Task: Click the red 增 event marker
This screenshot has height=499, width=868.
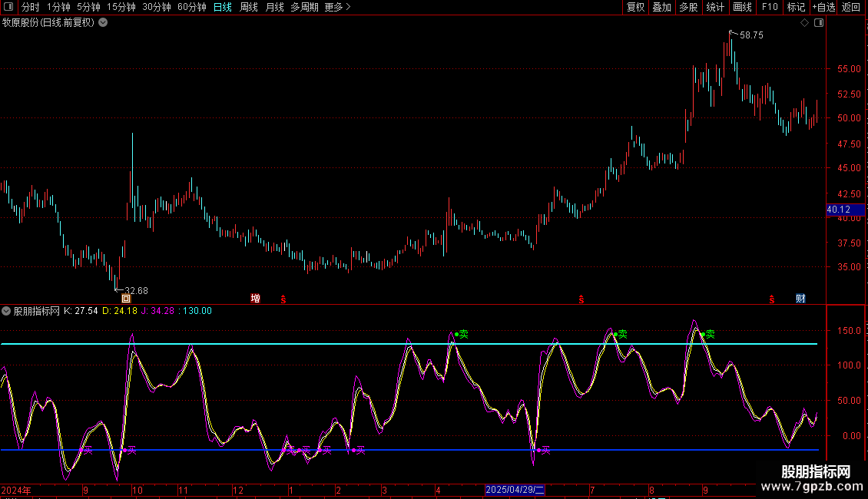Action: click(255, 298)
